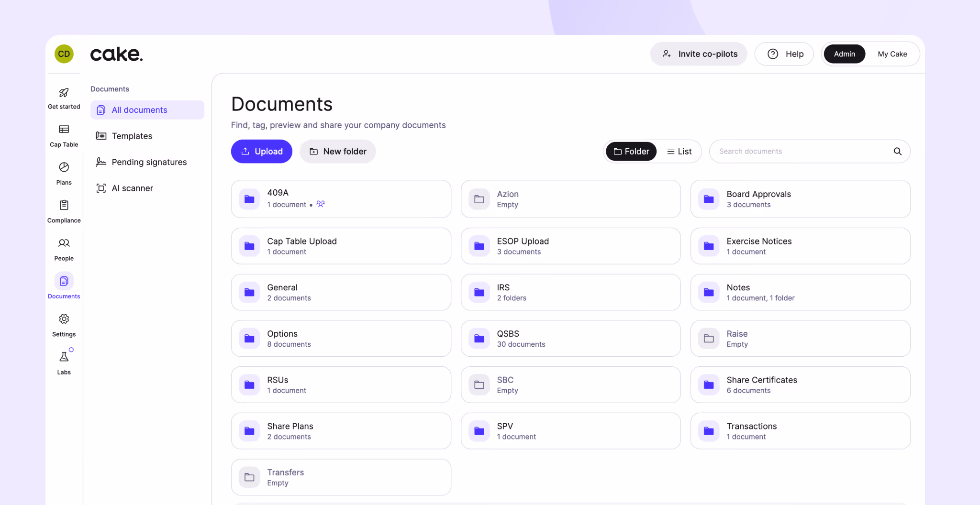Switch to Folder view
This screenshot has height=505, width=980.
pyautogui.click(x=631, y=152)
